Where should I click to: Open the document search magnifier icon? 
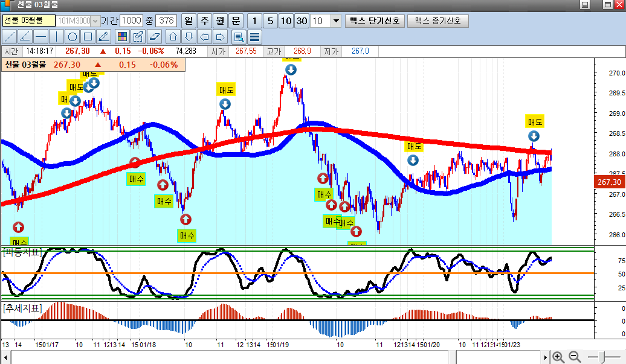coord(239,37)
